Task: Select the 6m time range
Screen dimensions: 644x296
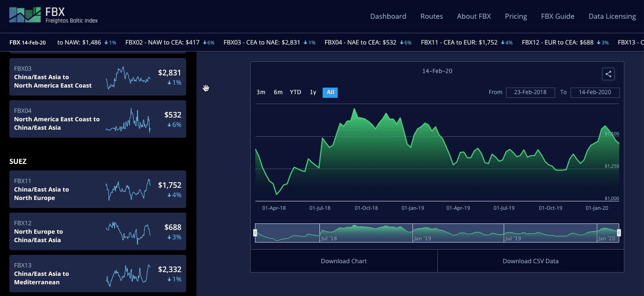Action: pyautogui.click(x=278, y=92)
